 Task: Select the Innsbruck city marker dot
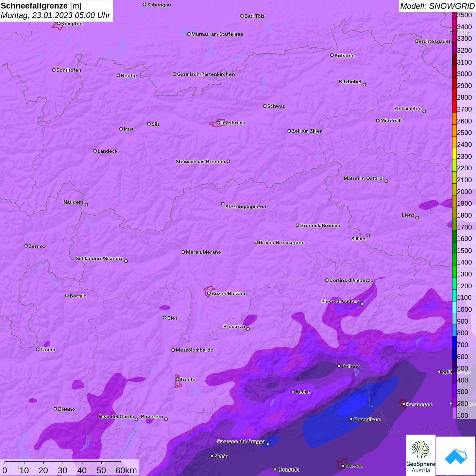point(218,123)
